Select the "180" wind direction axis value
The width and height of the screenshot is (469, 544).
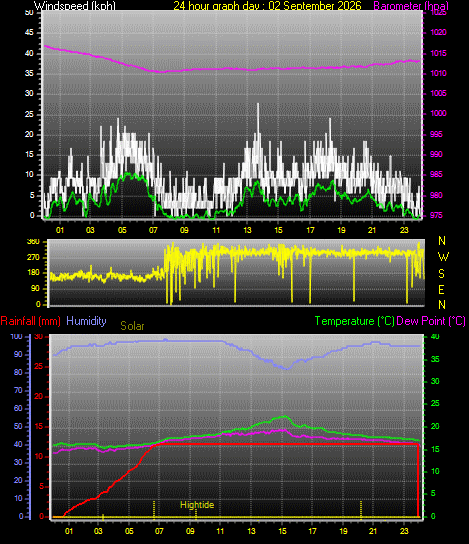click(33, 273)
